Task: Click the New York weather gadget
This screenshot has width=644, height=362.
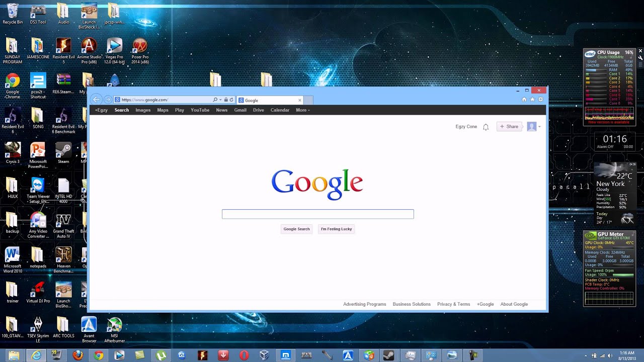Action: point(615,193)
